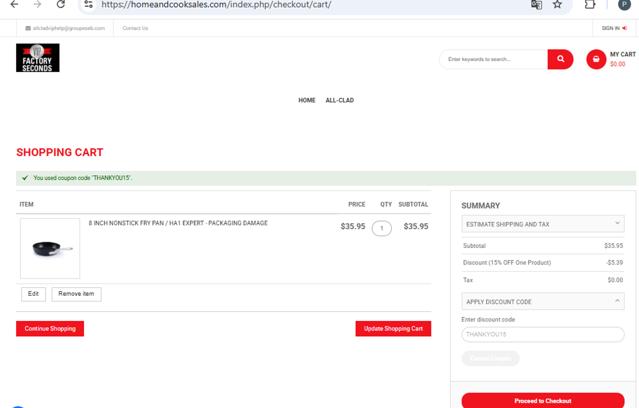Image resolution: width=639 pixels, height=408 pixels.
Task: Click the Edit button for the item
Action: (33, 294)
